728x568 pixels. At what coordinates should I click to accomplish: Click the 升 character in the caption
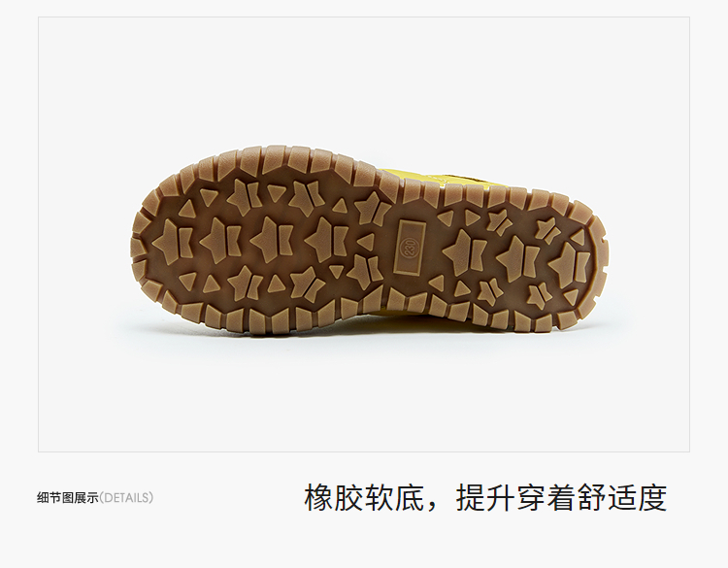pyautogui.click(x=501, y=498)
